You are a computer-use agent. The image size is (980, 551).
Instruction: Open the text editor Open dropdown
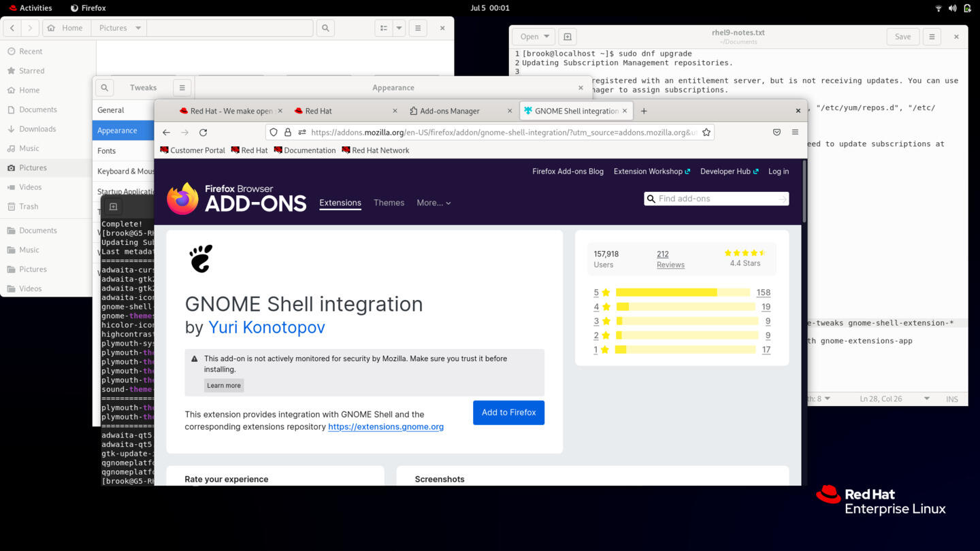click(534, 37)
